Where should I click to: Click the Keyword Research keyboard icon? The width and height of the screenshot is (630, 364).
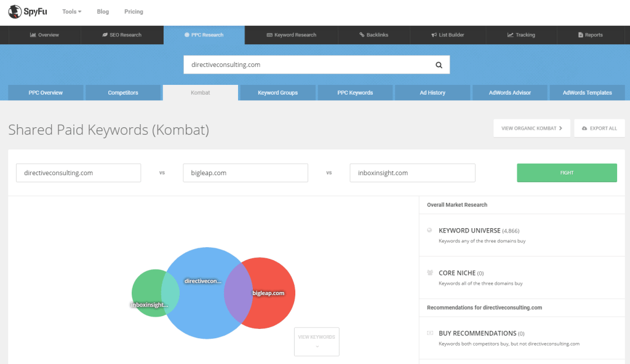269,35
